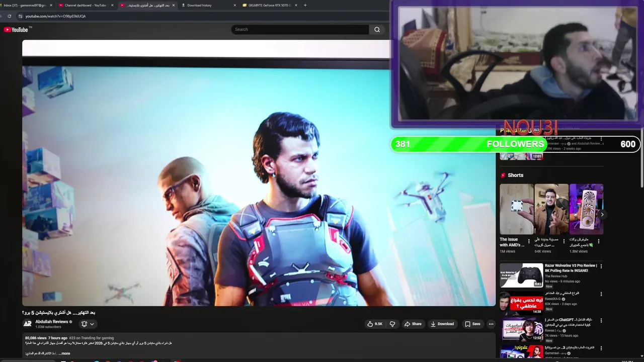Close the Channel dashboard tab
The width and height of the screenshot is (644, 362).
[x=112, y=5]
